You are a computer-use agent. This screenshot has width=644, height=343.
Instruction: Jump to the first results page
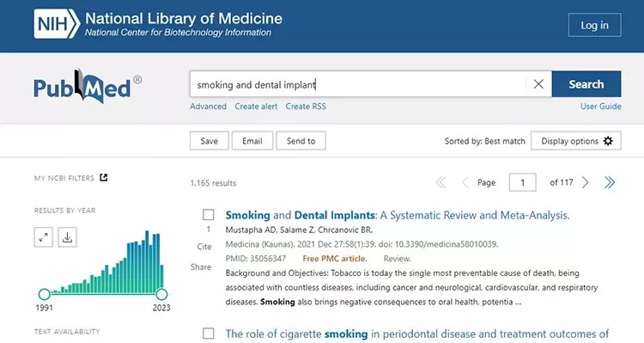coord(440,182)
